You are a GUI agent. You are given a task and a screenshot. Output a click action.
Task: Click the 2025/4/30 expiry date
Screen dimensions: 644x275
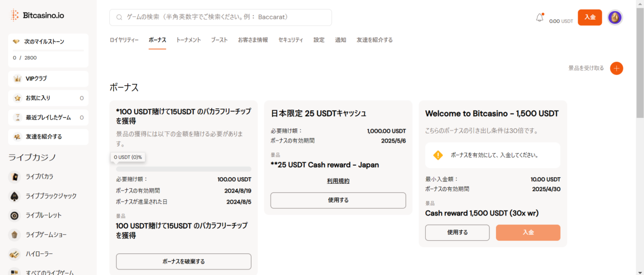[546, 189]
